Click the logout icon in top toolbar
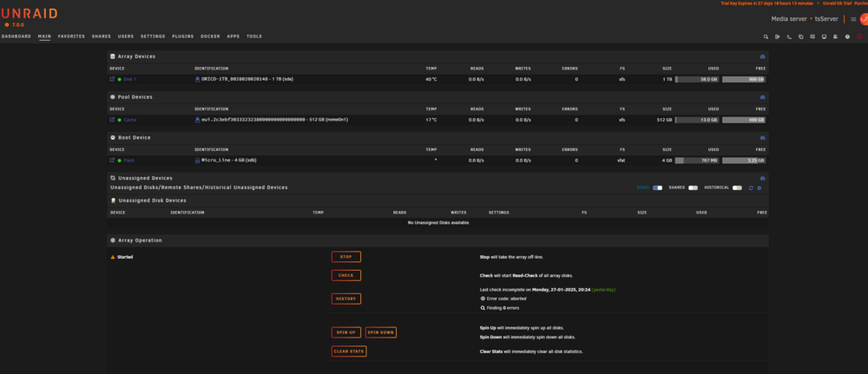868x374 pixels. point(777,36)
